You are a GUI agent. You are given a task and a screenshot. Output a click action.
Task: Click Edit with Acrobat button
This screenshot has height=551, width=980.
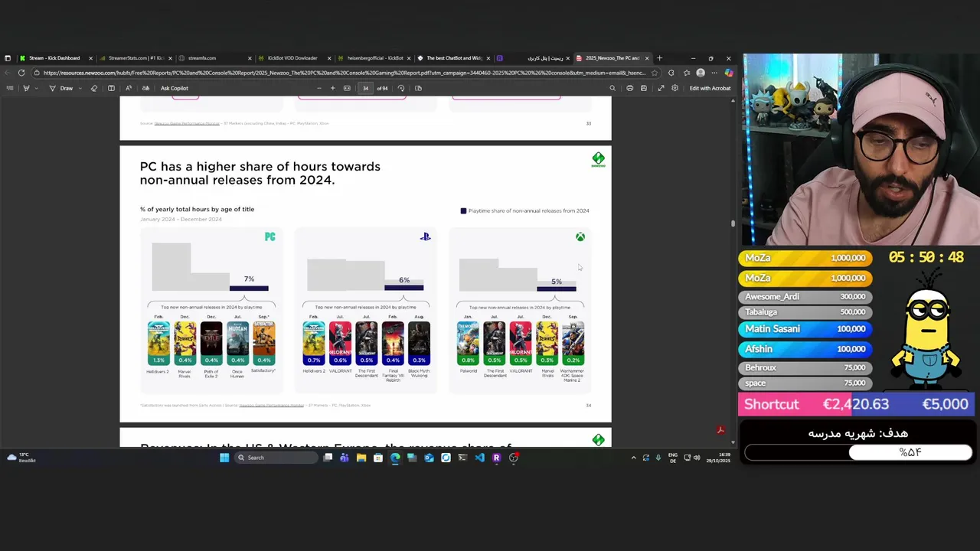pos(710,88)
